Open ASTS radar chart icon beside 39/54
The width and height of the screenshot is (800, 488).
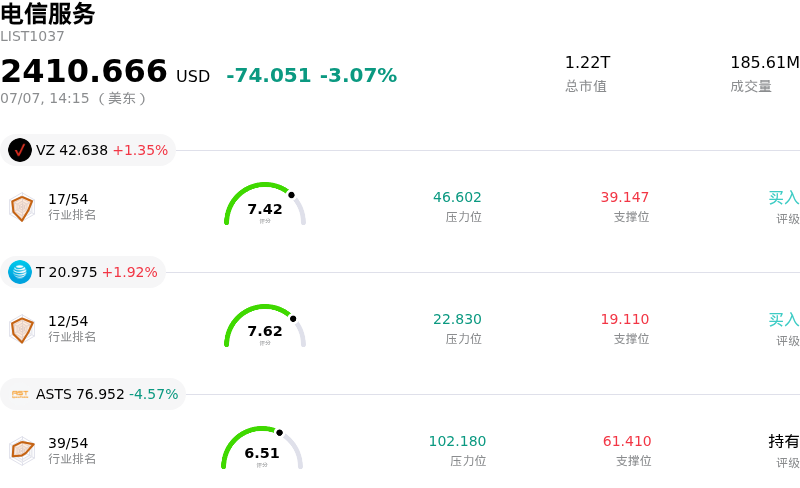[22, 451]
